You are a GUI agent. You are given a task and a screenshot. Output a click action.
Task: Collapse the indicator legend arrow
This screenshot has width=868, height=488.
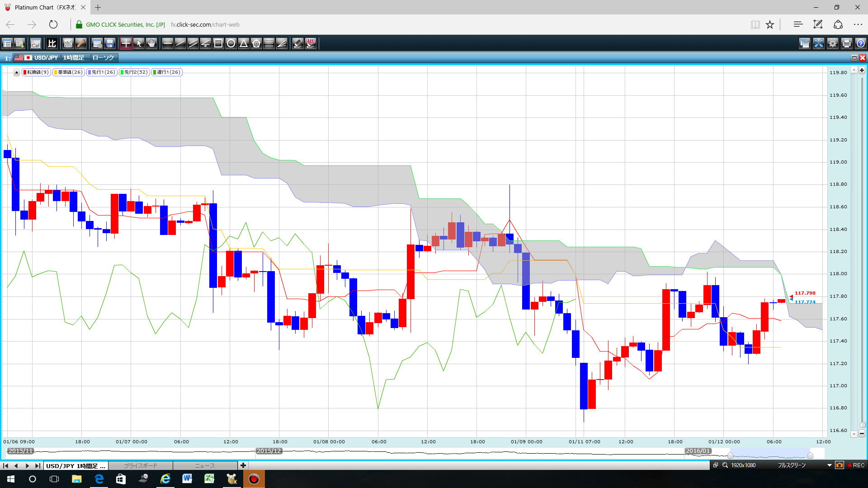(17, 72)
